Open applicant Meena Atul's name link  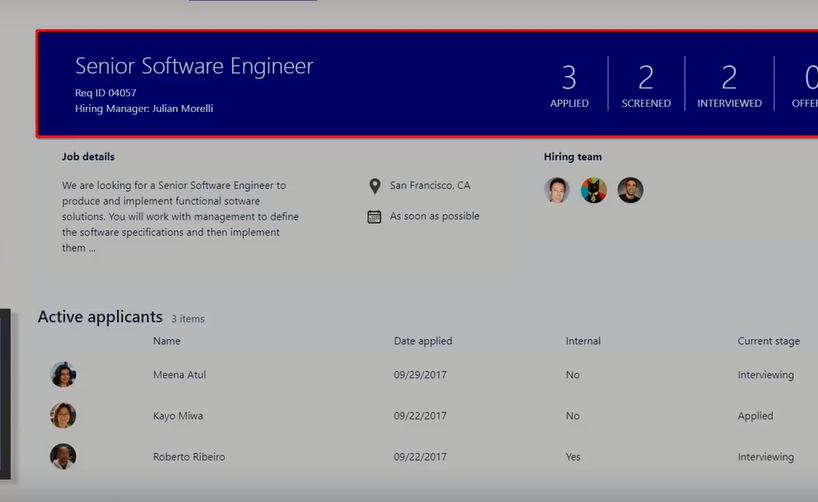180,375
